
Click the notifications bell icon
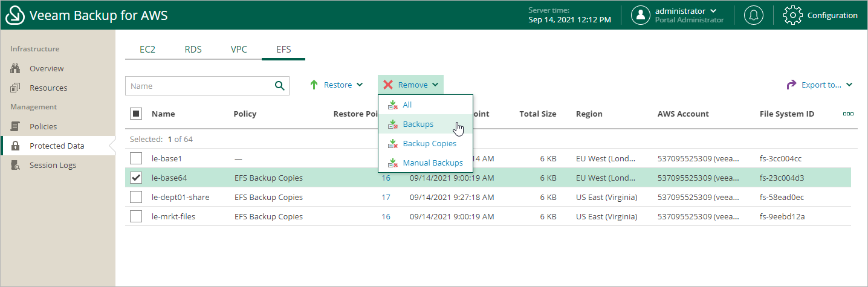pyautogui.click(x=754, y=15)
